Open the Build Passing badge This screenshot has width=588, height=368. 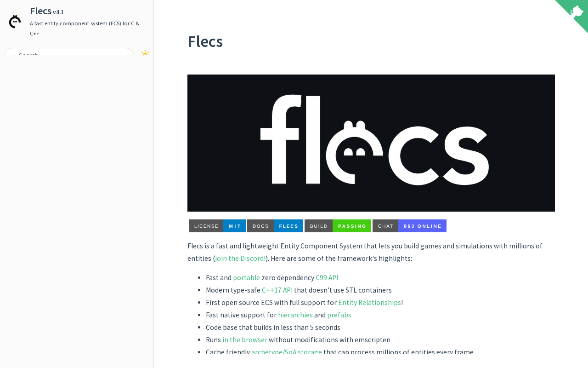pyautogui.click(x=338, y=226)
